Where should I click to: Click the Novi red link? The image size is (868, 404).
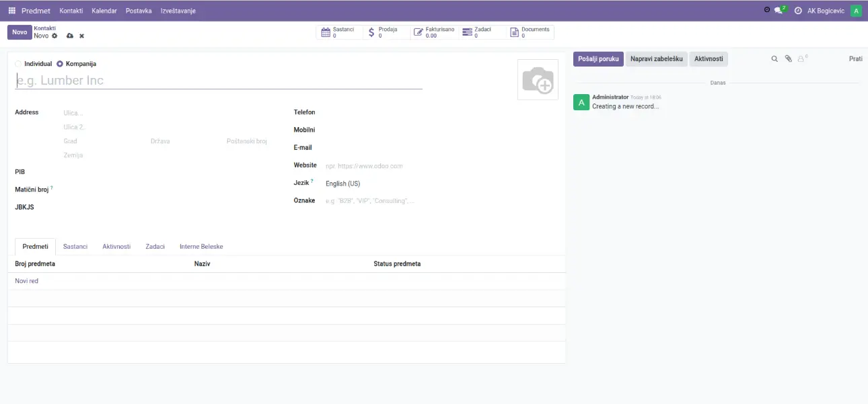27,281
